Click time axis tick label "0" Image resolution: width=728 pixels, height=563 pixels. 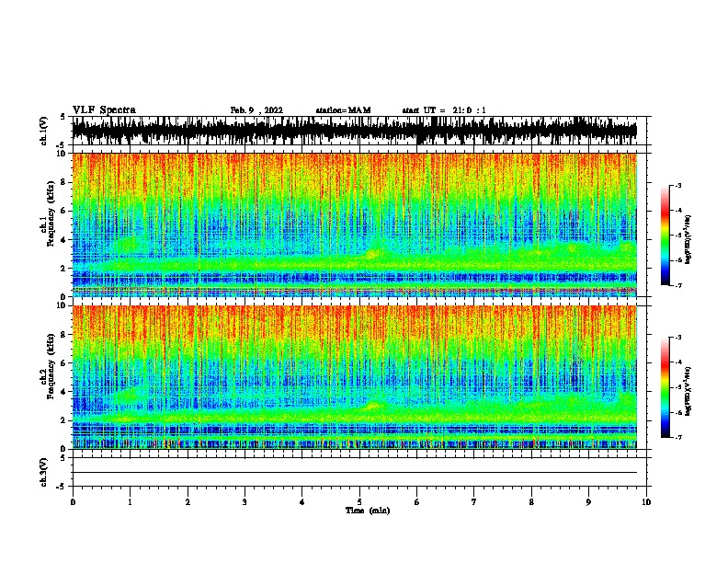[73, 501]
